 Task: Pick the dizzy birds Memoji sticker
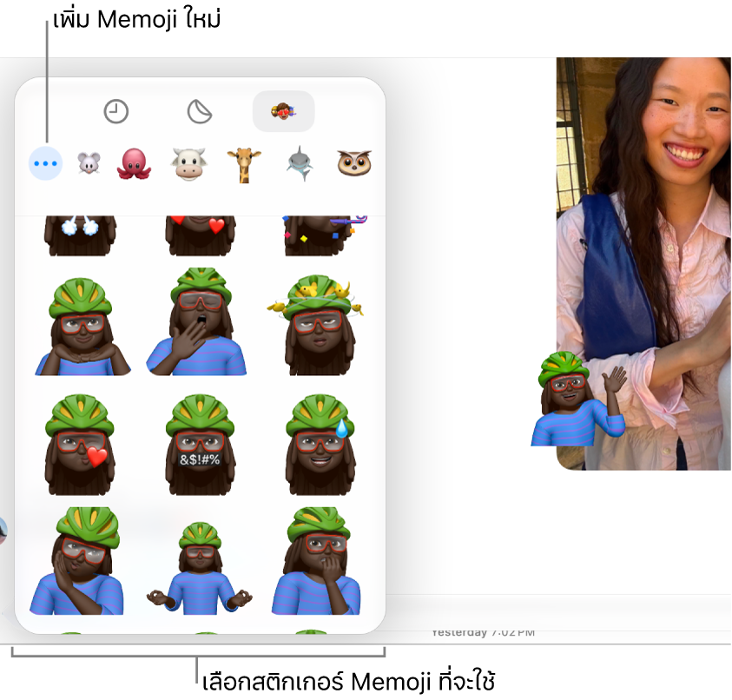(x=317, y=325)
